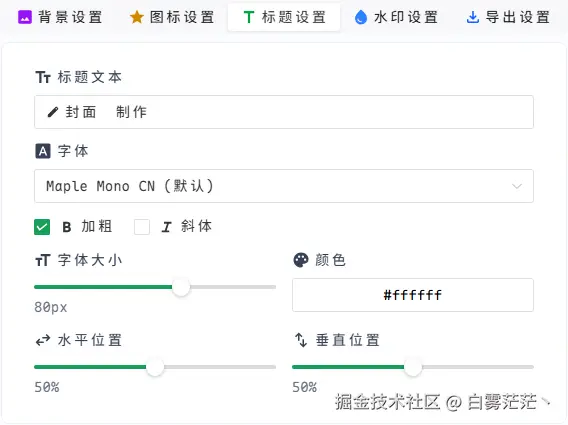The width and height of the screenshot is (568, 425).
Task: Click the green T icon on 标题设置 tab
Action: coord(248,17)
